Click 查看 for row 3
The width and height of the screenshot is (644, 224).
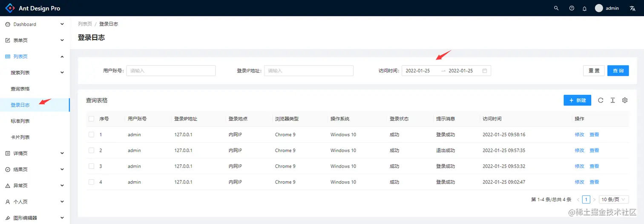tap(594, 166)
